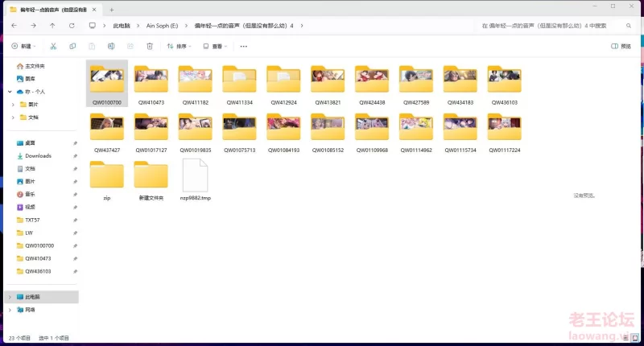This screenshot has height=346, width=644.
Task: Click the Delete trash icon
Action: pyautogui.click(x=150, y=47)
